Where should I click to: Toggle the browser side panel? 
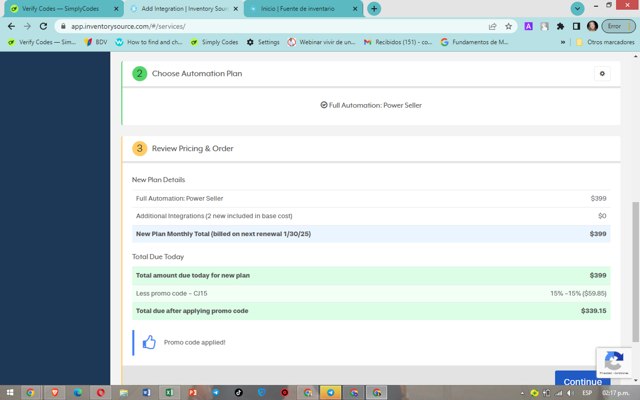(576, 26)
